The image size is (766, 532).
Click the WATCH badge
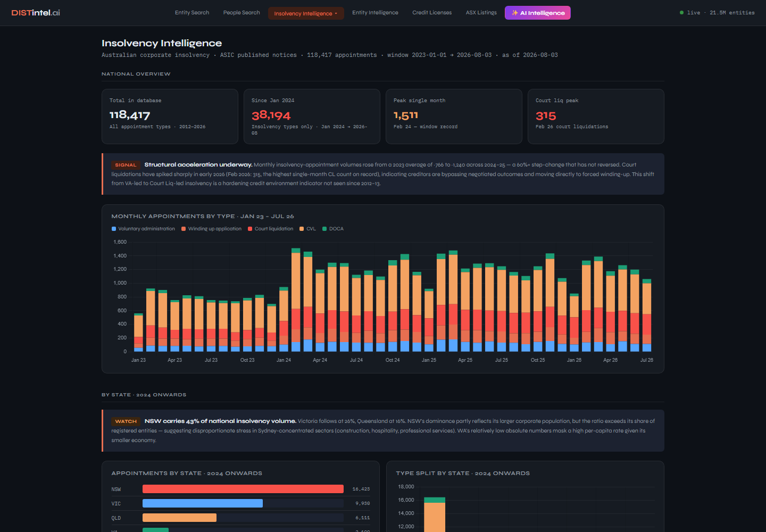[x=126, y=421]
